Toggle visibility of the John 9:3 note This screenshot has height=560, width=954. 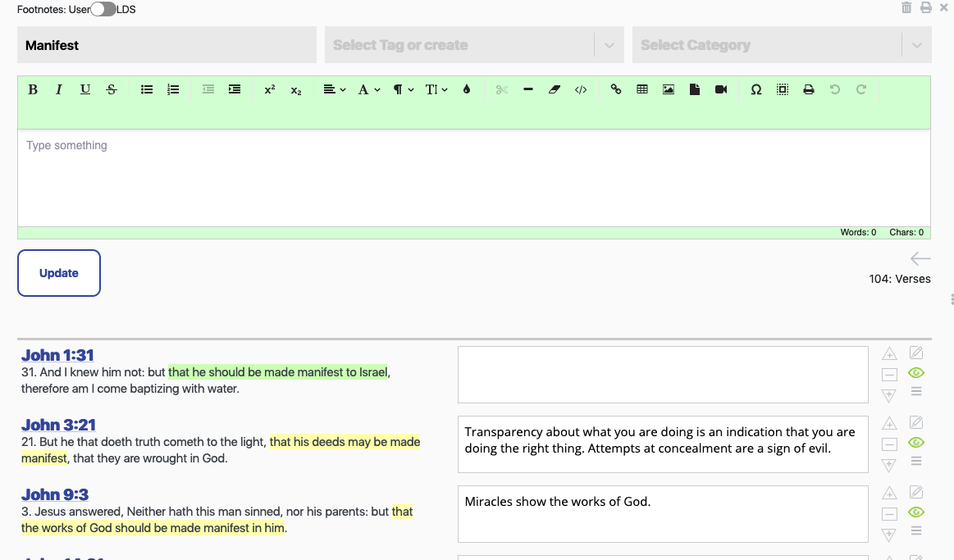coord(916,512)
